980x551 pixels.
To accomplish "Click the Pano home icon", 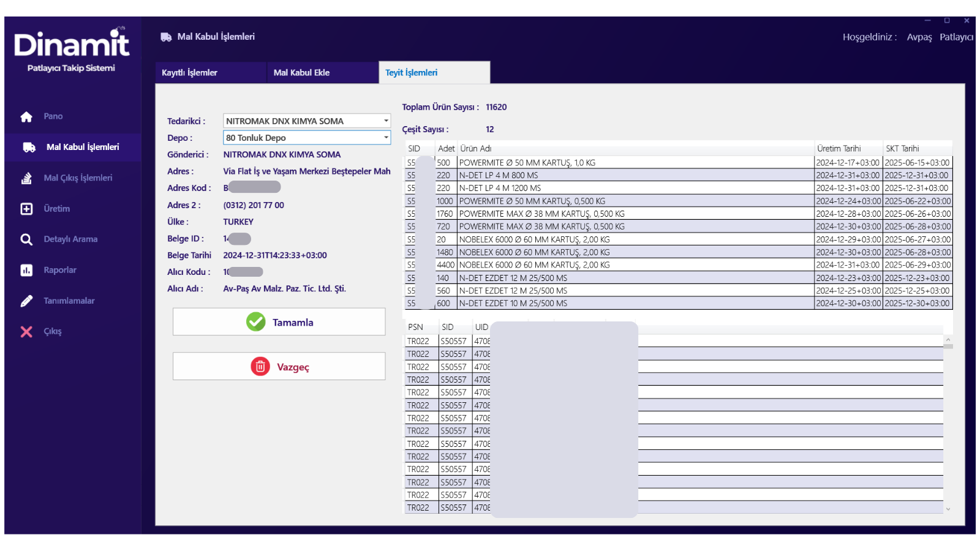I will [26, 116].
